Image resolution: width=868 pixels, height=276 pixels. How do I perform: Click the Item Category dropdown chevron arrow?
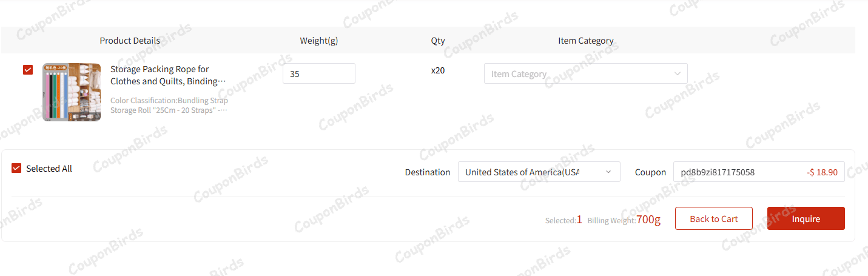tap(678, 73)
